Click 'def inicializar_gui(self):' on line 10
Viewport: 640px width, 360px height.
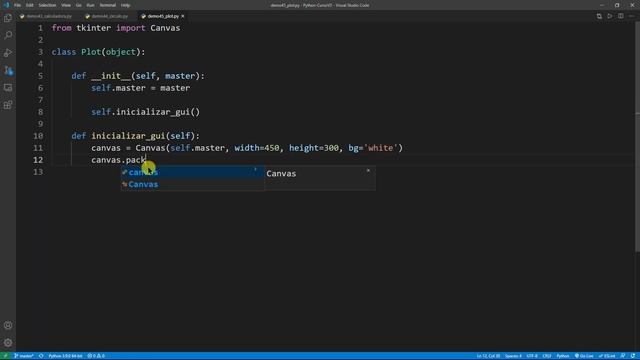136,136
